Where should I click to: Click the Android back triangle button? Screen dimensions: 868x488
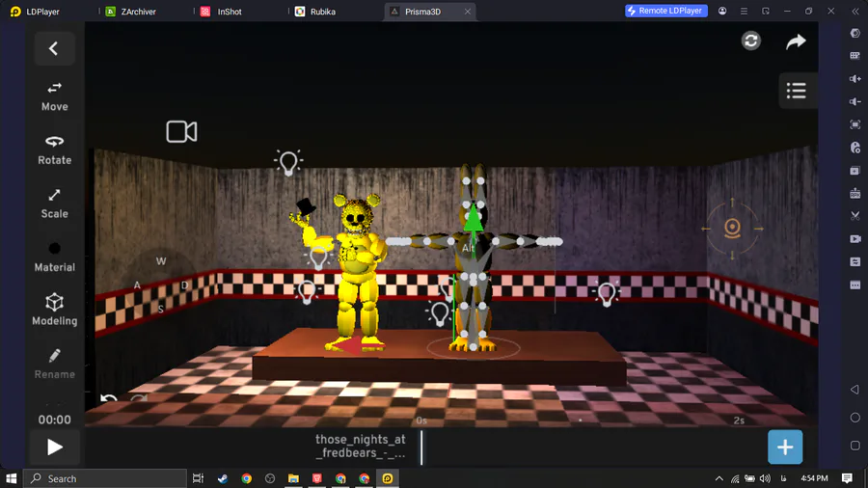tap(854, 390)
